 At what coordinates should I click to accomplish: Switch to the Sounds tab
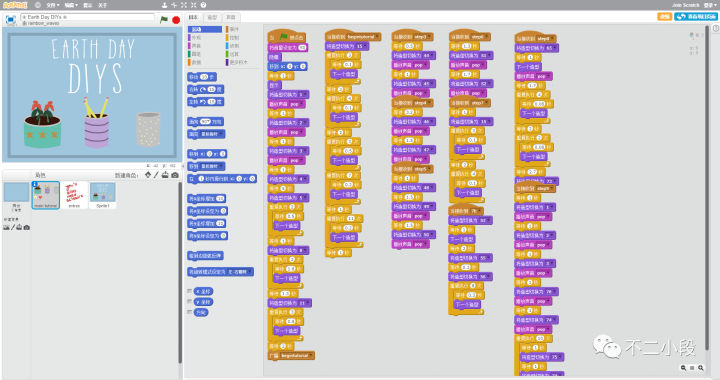pos(231,17)
